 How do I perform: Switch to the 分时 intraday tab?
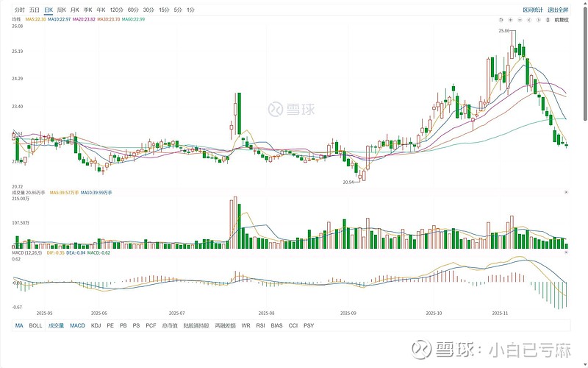20,10
